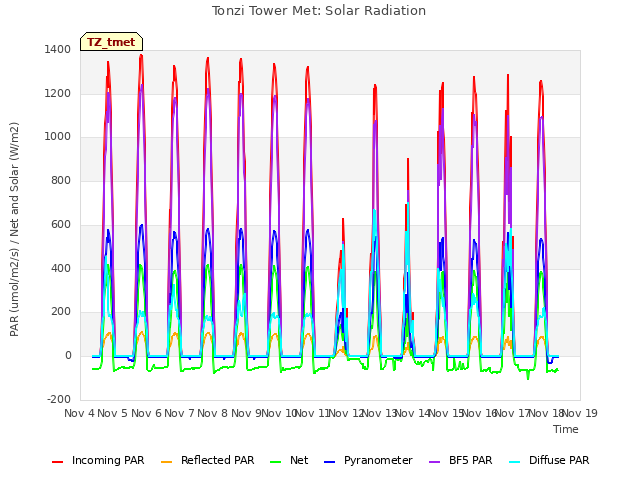This screenshot has height=480, width=640.
Task: Click the 1200 y-axis tick label
Action: point(58,93)
